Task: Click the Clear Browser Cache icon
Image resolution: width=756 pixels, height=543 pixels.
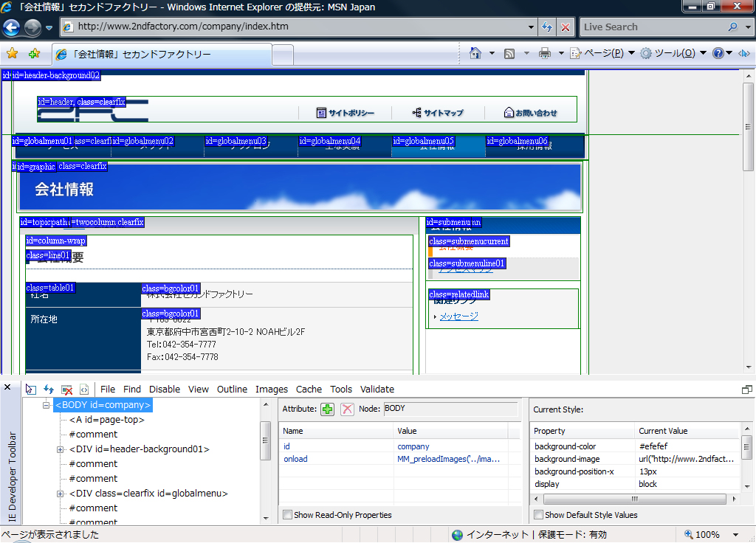Action: point(67,390)
